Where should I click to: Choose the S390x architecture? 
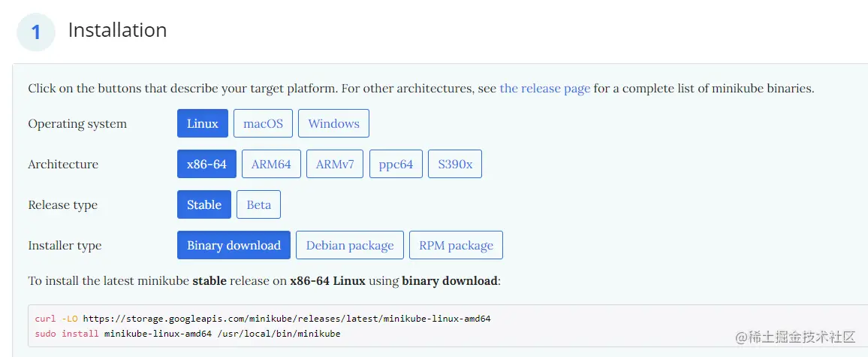click(455, 164)
